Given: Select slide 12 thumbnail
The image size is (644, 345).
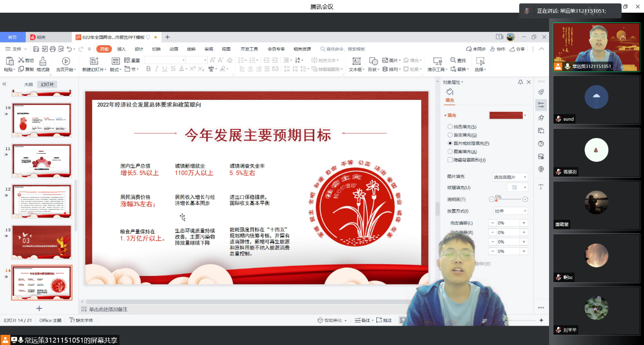Looking at the screenshot, I should tap(42, 201).
